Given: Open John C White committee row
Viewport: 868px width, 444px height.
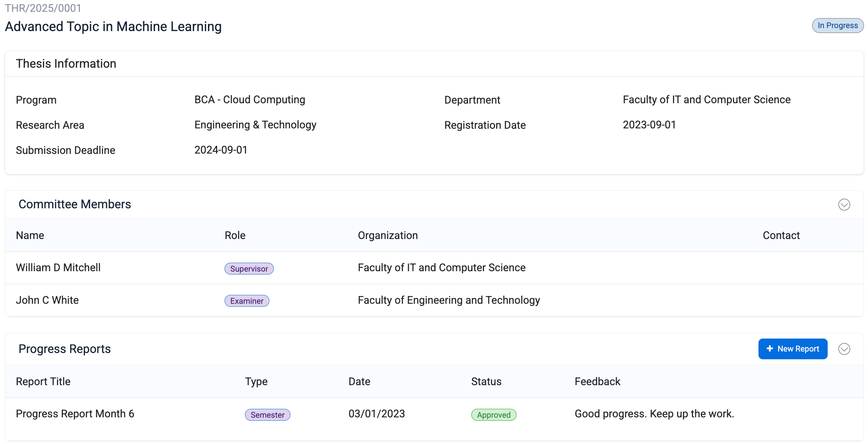Looking at the screenshot, I should pos(47,300).
